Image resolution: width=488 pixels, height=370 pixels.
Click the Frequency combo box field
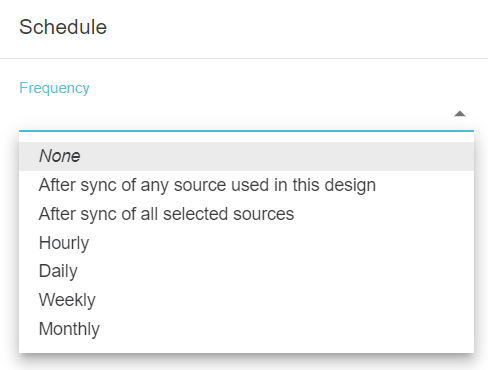pyautogui.click(x=246, y=114)
